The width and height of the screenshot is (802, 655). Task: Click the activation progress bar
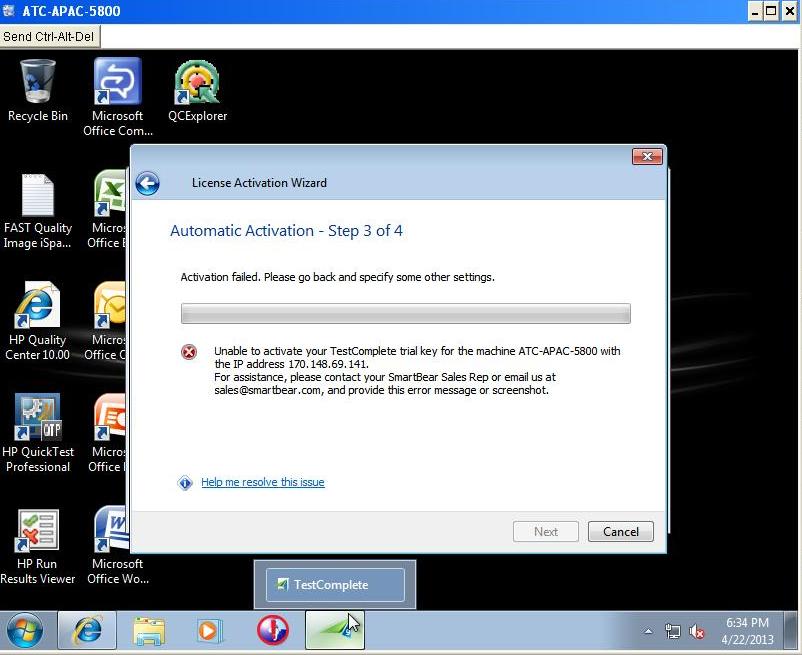[x=406, y=313]
